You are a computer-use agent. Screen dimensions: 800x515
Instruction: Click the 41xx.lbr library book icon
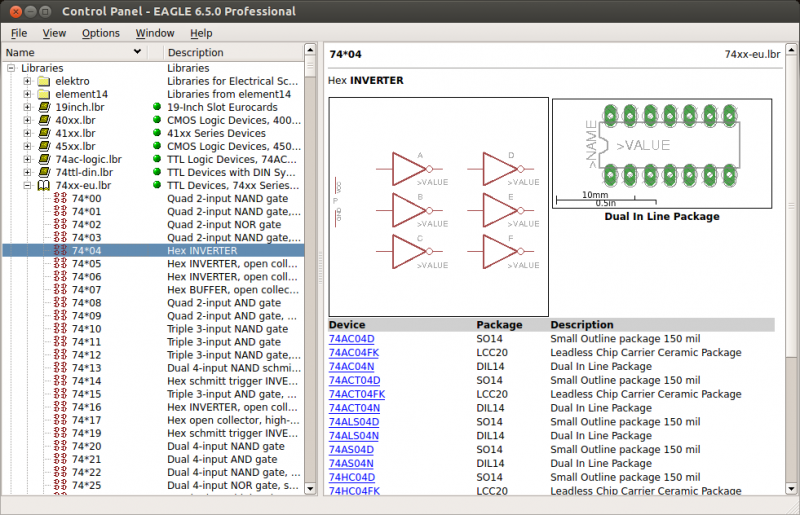[44, 133]
